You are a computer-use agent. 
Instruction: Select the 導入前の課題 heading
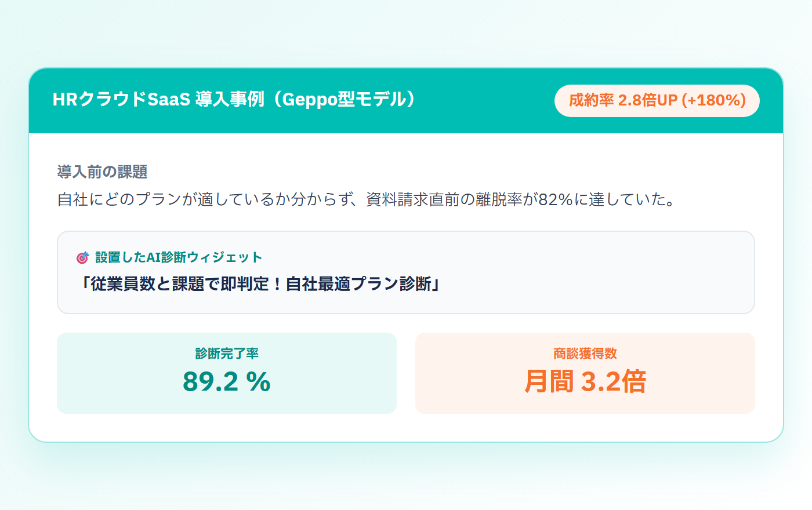pyautogui.click(x=102, y=172)
